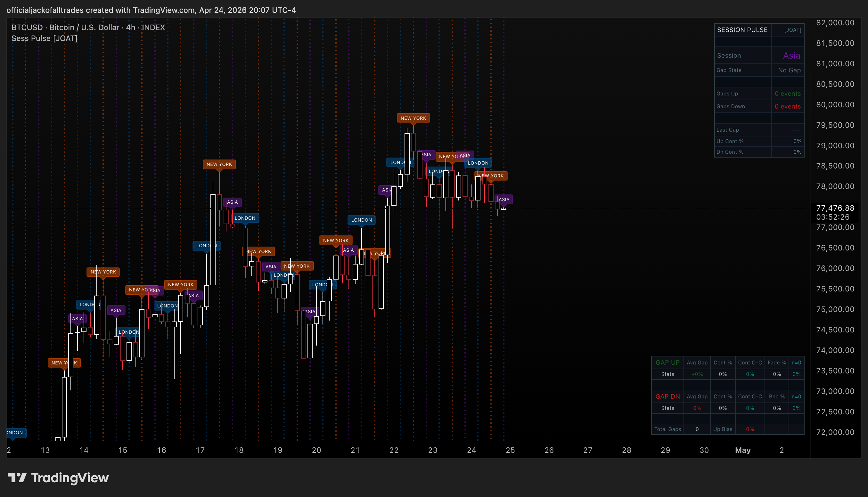Click the Gaps Down row label
Screen dimensions: 868x497
[731, 107]
